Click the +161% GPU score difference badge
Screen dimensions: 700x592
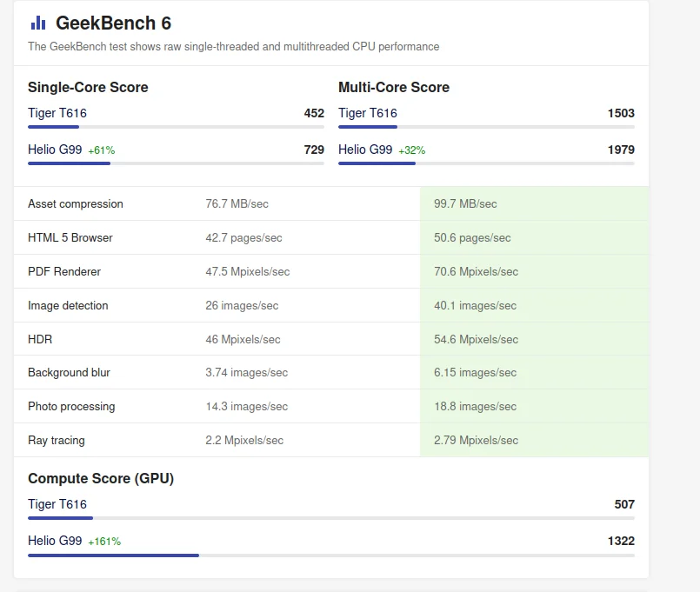[104, 542]
